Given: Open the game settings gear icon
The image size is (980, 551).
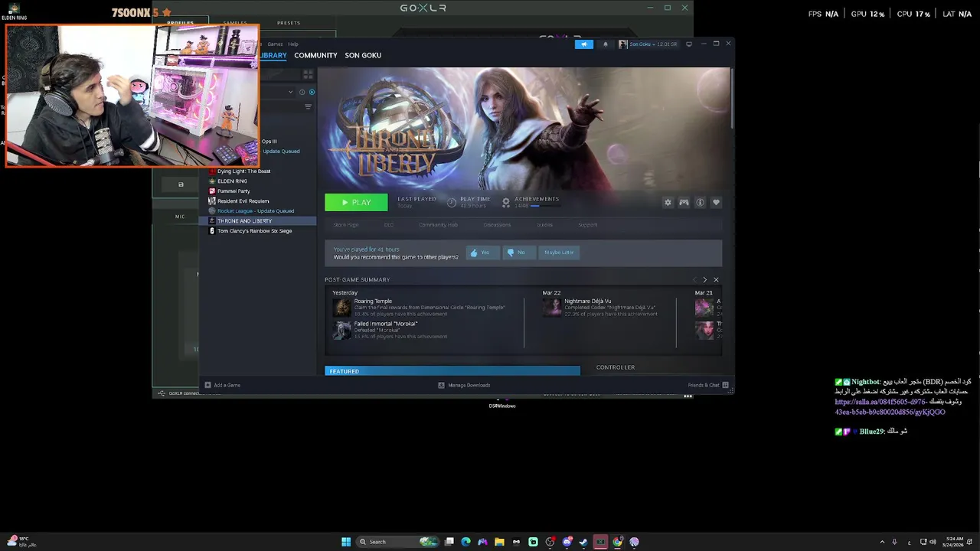Looking at the screenshot, I should point(668,202).
